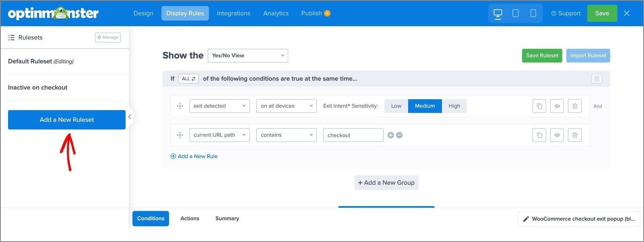Viewport: 644px width, 242px height.
Task: Toggle visibility of exit detected rule
Action: coord(557,106)
